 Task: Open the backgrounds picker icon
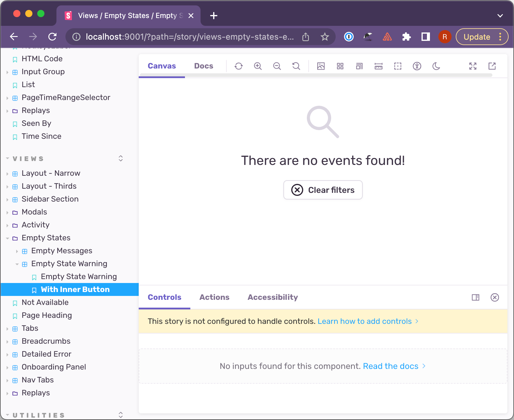click(321, 66)
